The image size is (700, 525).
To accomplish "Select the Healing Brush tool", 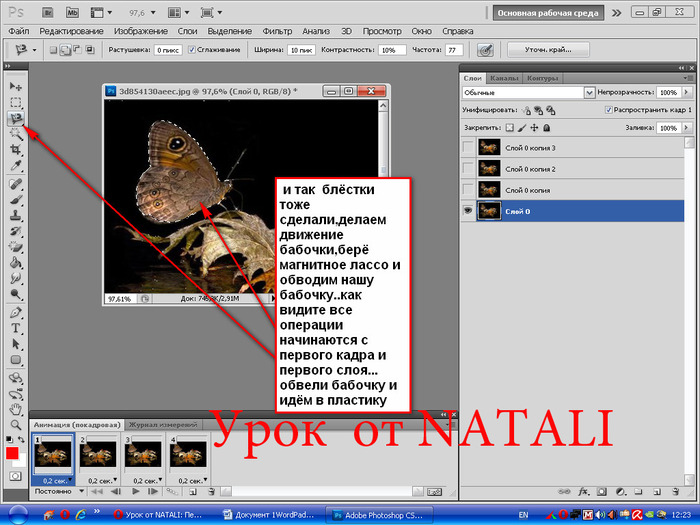I will click(x=16, y=184).
